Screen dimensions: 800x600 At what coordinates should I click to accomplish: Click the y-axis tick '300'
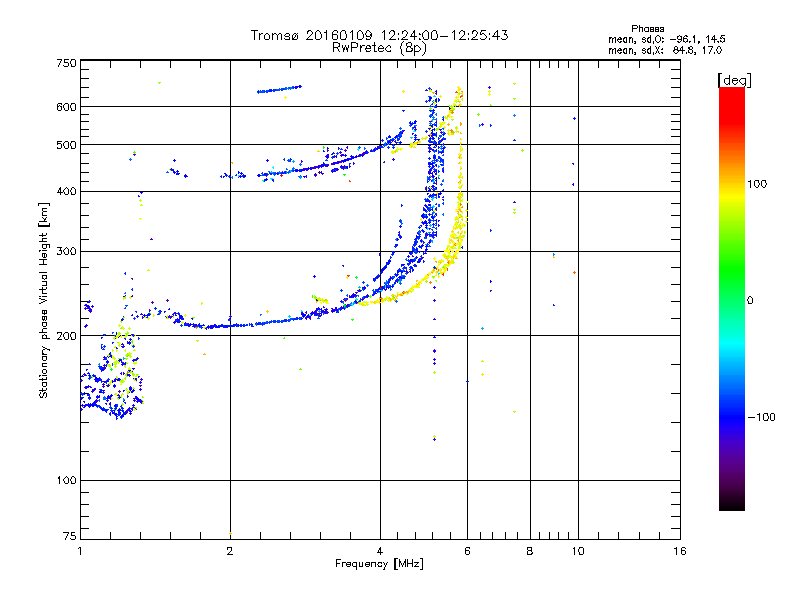click(x=66, y=251)
